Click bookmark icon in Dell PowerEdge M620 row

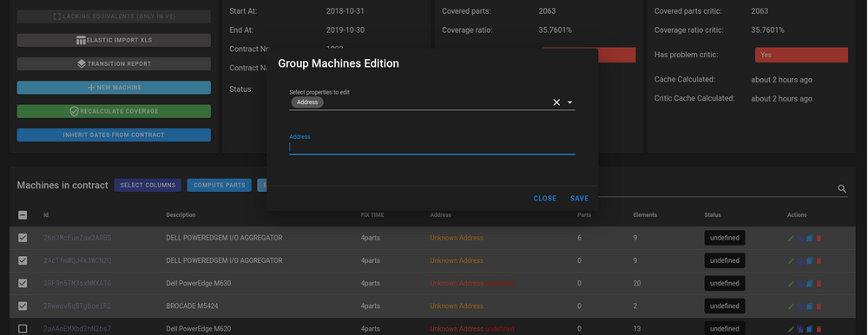pos(809,329)
